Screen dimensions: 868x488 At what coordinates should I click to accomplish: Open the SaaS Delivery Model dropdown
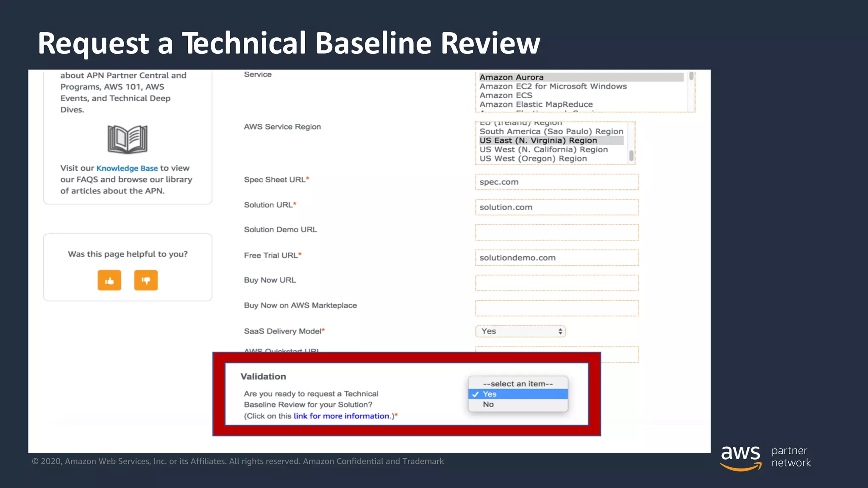[520, 331]
